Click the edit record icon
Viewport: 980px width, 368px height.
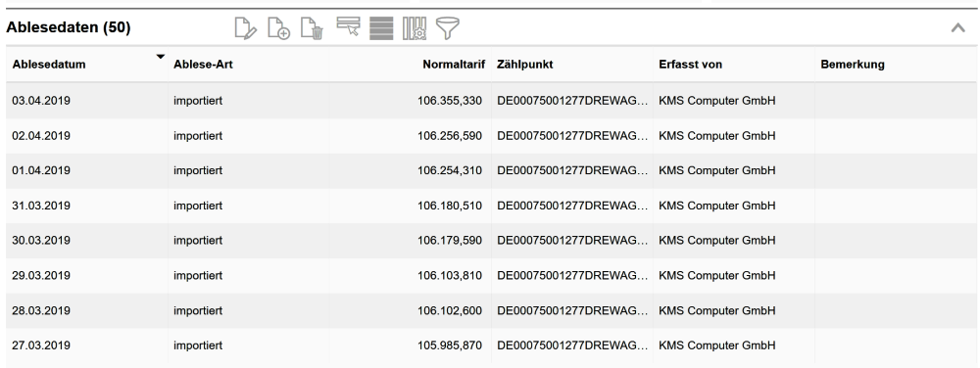(246, 28)
